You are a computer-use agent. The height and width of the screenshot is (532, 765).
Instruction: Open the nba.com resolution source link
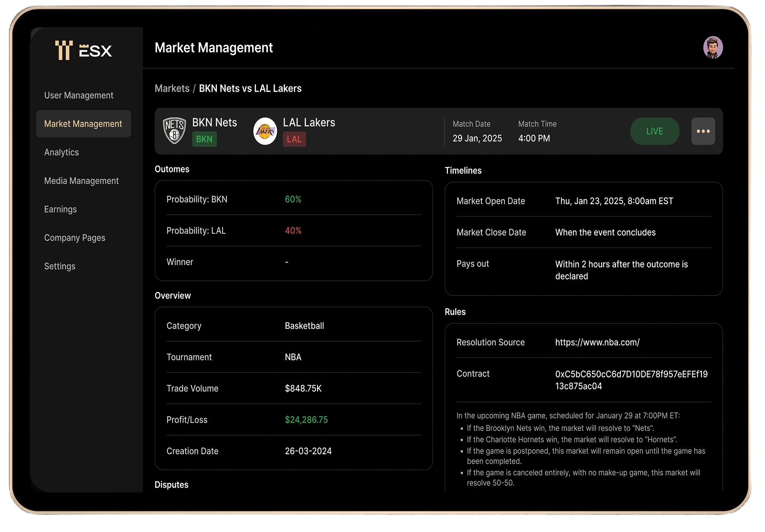[597, 343]
